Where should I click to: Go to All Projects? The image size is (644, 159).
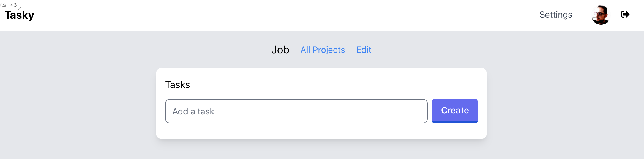[323, 50]
